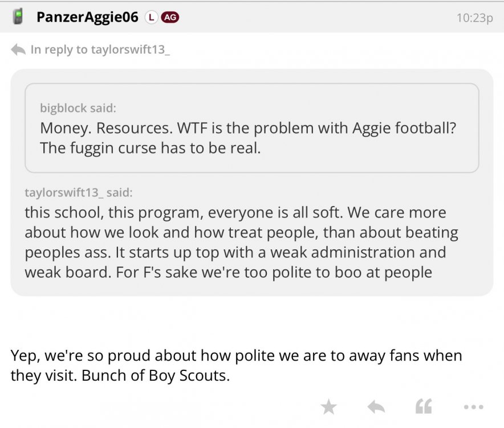The width and height of the screenshot is (504, 428).
Task: Click the mobile phone icon beside PanzerAggie06
Action: 18,17
